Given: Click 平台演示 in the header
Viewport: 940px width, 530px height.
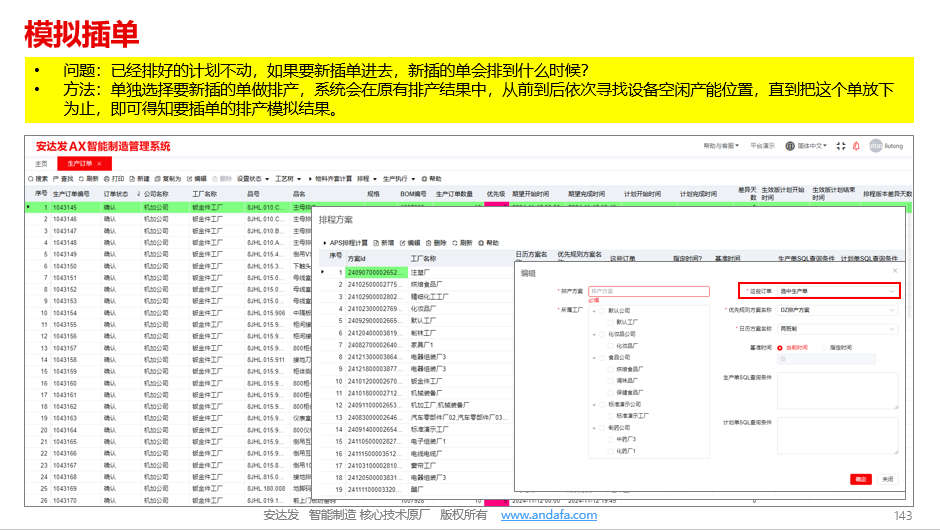Looking at the screenshot, I should click(762, 146).
